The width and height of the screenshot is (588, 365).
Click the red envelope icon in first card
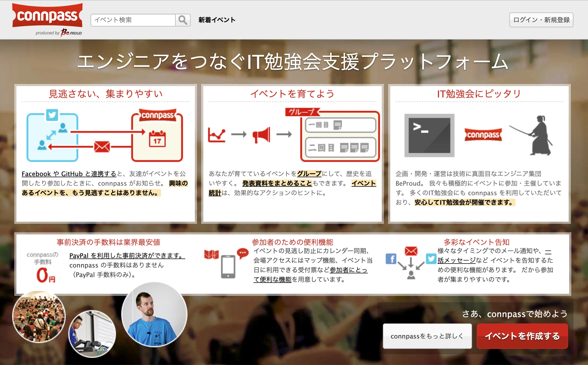pos(102,146)
